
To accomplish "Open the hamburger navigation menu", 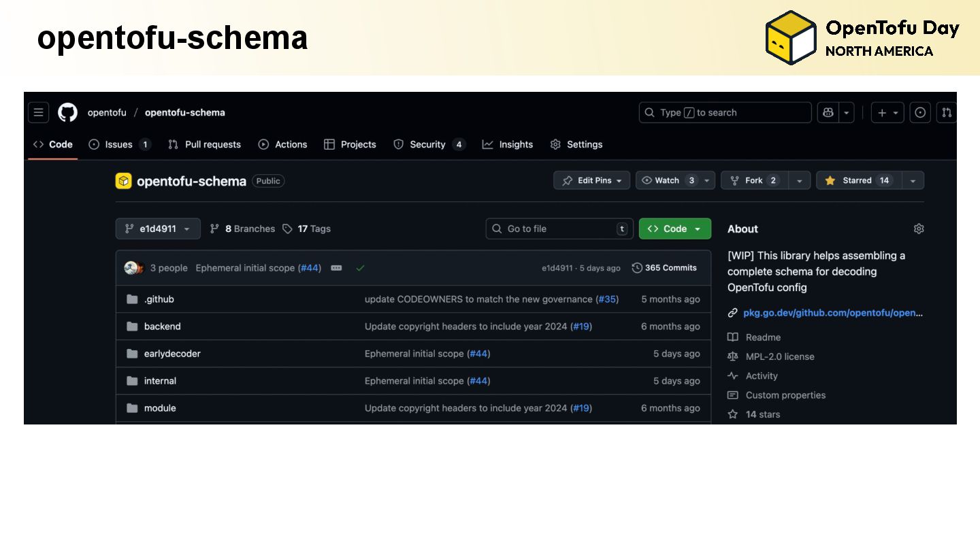I will coord(38,112).
